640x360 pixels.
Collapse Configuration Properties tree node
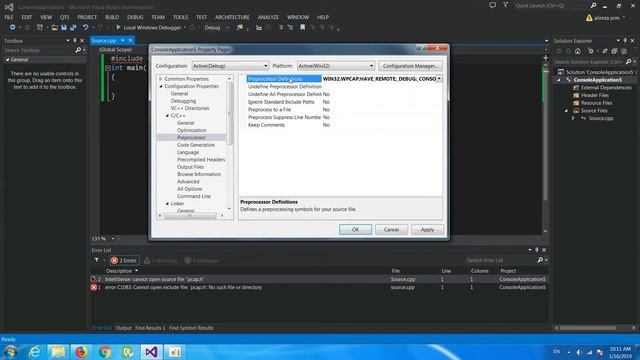(161, 86)
